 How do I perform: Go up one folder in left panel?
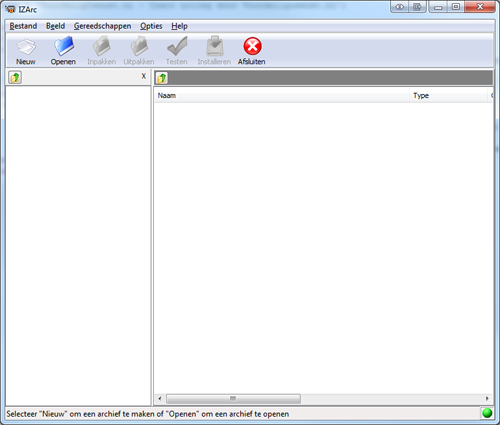pyautogui.click(x=15, y=77)
